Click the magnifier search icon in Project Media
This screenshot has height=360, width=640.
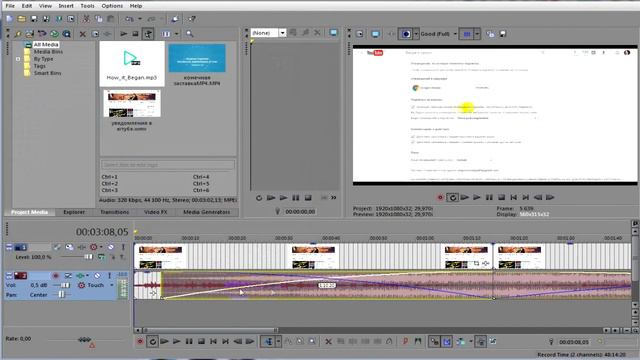[x=189, y=34]
